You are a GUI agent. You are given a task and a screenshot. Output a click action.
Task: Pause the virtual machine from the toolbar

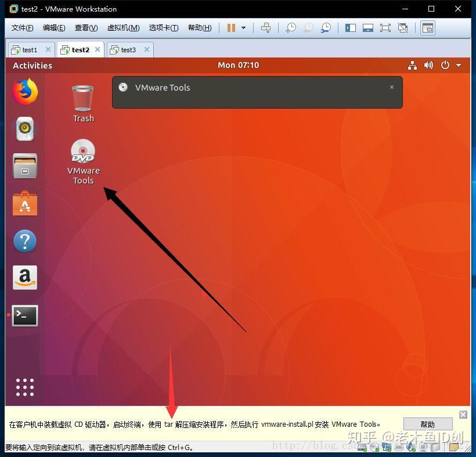tap(231, 28)
